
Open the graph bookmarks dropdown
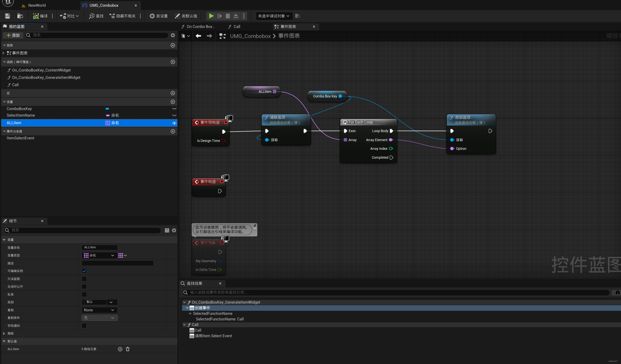(x=185, y=36)
